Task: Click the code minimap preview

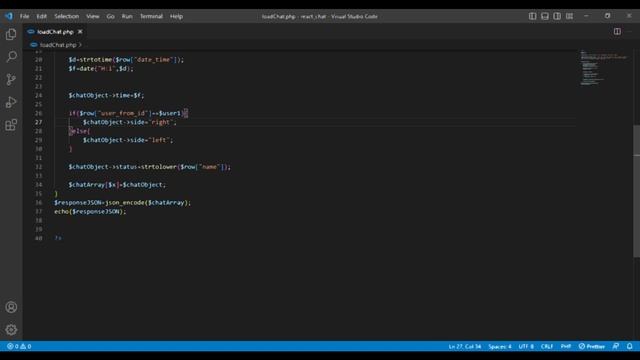Action: pos(604,68)
